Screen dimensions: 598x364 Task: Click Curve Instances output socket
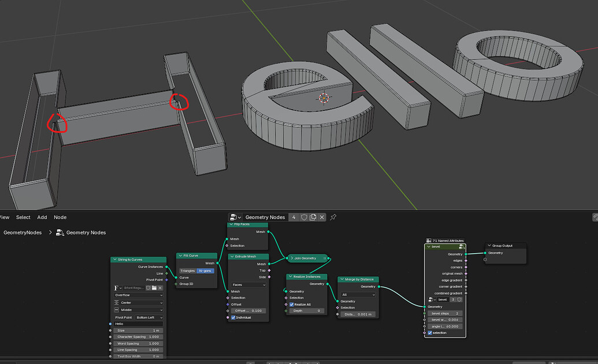pos(166,267)
